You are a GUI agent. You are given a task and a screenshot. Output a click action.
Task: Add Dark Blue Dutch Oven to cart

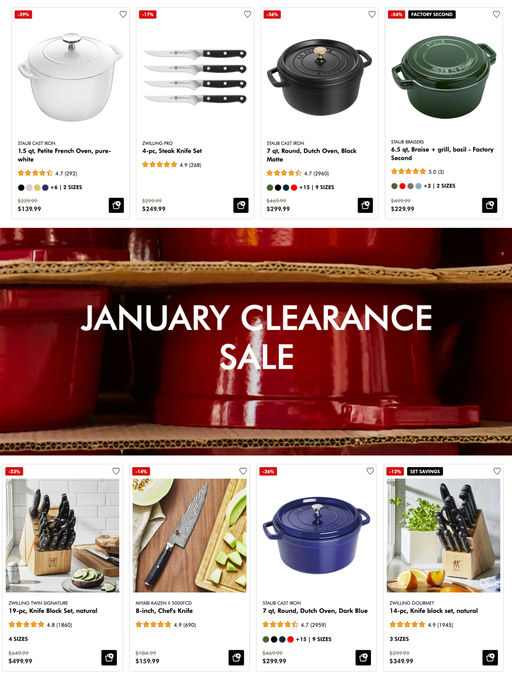pos(363,657)
